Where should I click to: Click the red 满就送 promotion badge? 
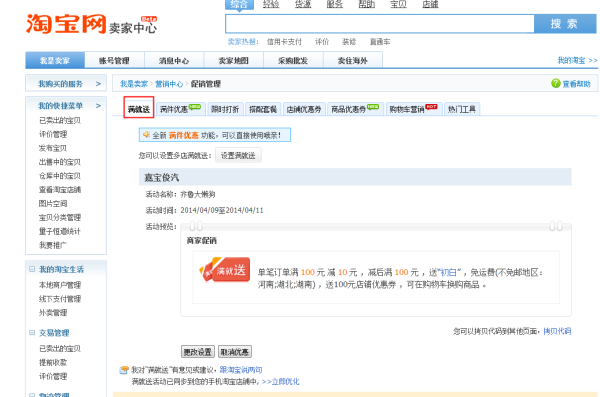(225, 270)
